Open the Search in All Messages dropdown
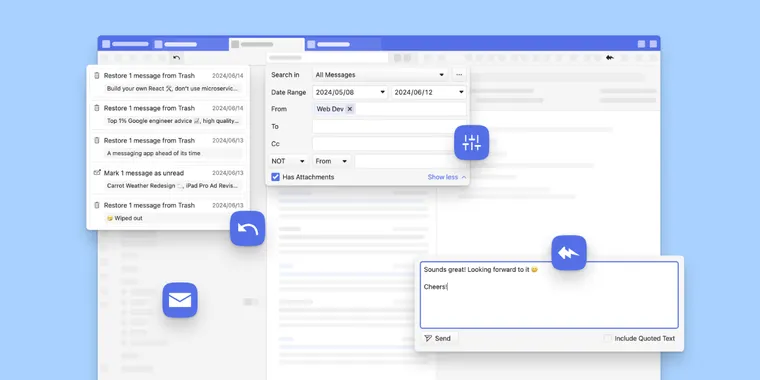The width and height of the screenshot is (760, 380). [x=380, y=75]
